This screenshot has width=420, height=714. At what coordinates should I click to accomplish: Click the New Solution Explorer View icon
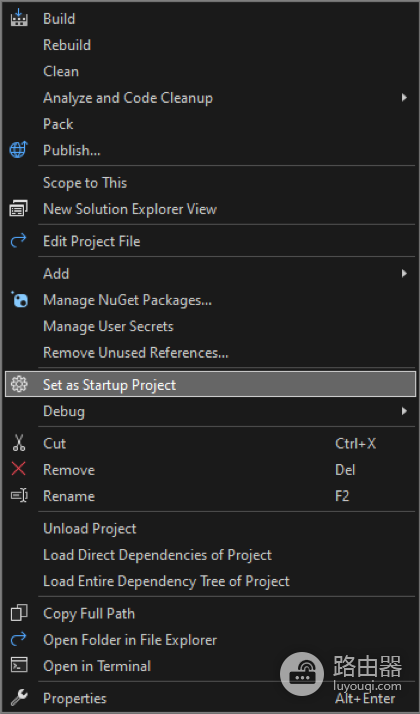pyautogui.click(x=19, y=209)
